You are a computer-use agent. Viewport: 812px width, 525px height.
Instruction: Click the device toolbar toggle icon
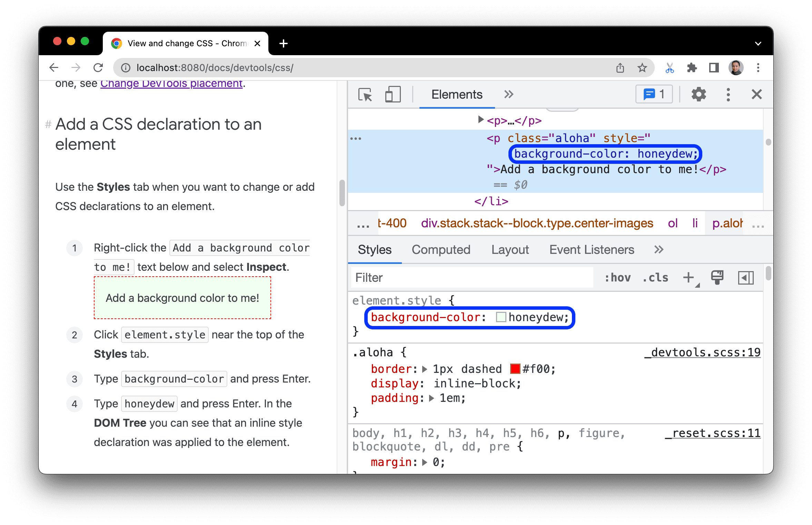pos(388,94)
